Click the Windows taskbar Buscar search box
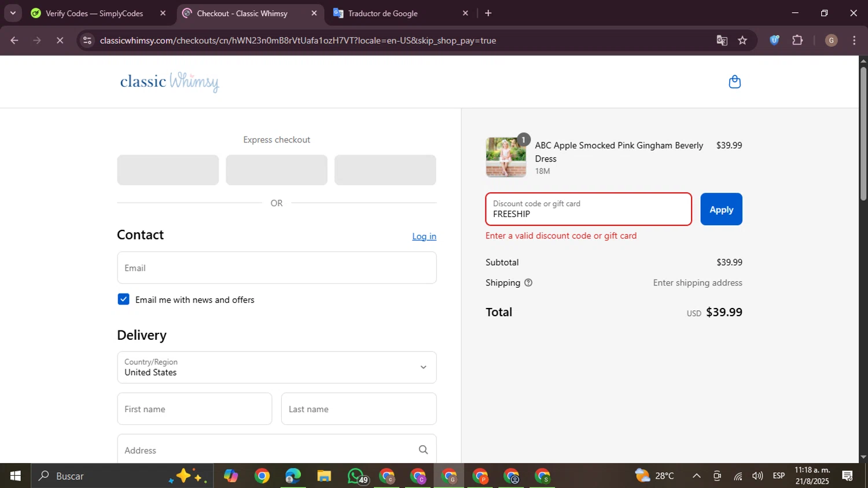 point(122,476)
